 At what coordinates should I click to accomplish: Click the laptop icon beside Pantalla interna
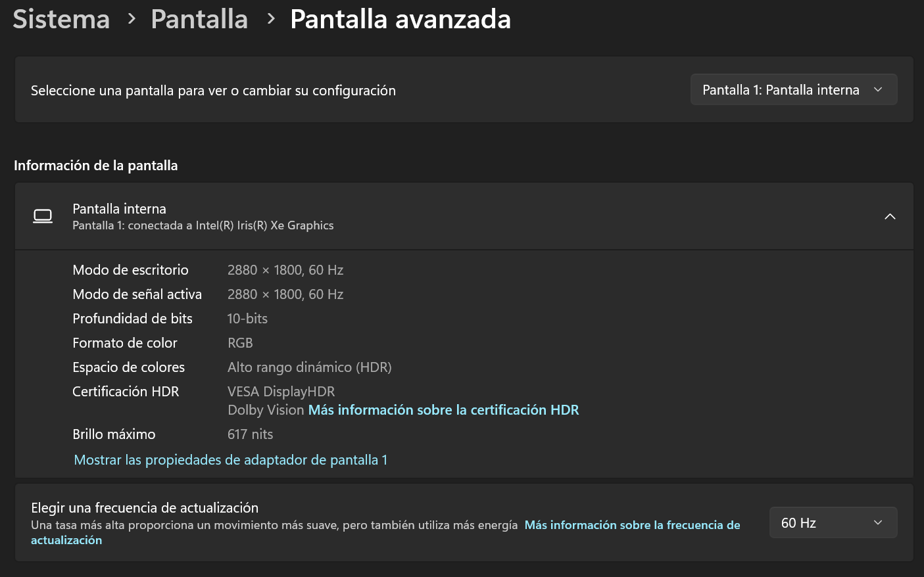click(43, 216)
